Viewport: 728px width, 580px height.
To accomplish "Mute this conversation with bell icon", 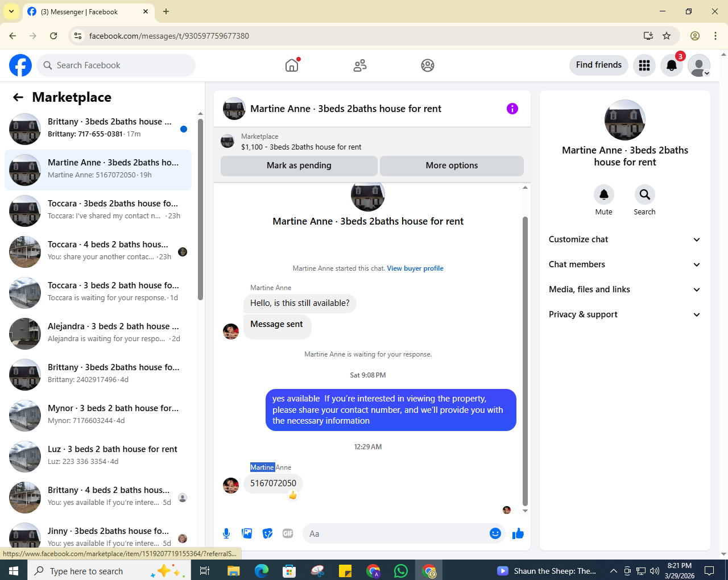I will tap(604, 194).
